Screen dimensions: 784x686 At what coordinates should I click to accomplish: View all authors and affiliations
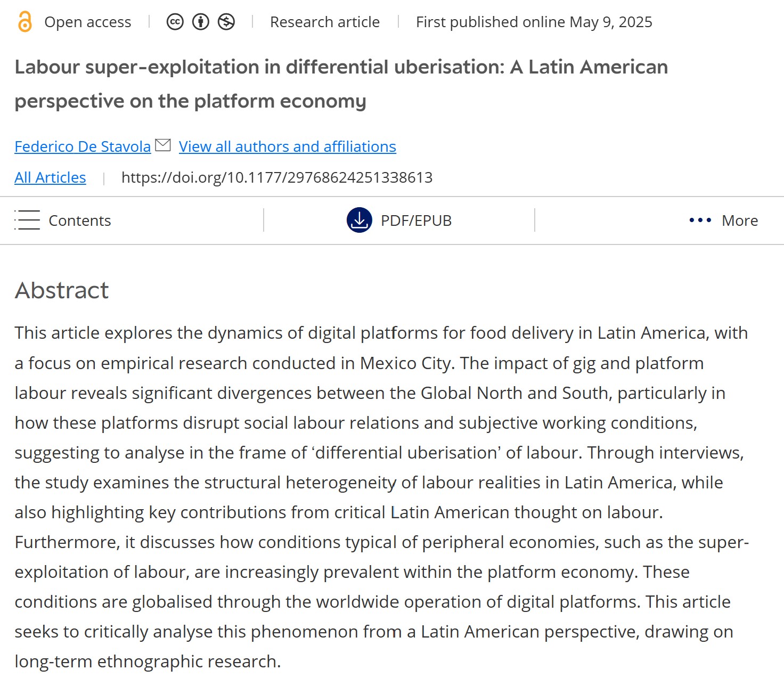click(288, 146)
